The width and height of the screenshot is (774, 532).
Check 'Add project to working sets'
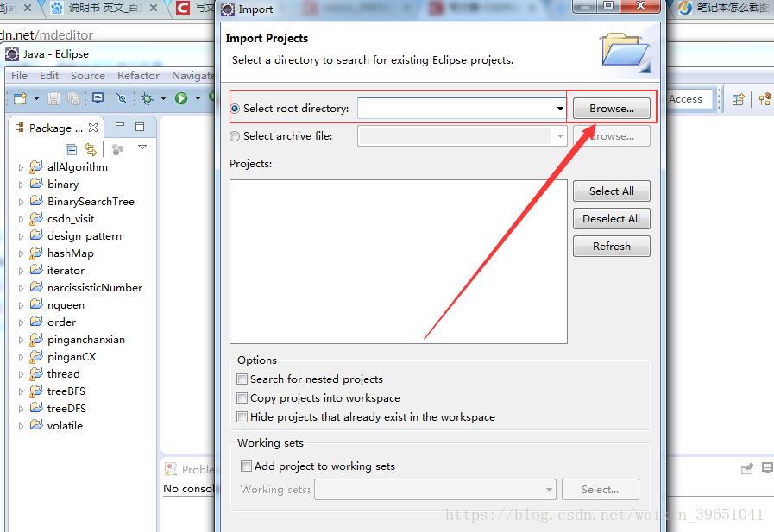[246, 466]
